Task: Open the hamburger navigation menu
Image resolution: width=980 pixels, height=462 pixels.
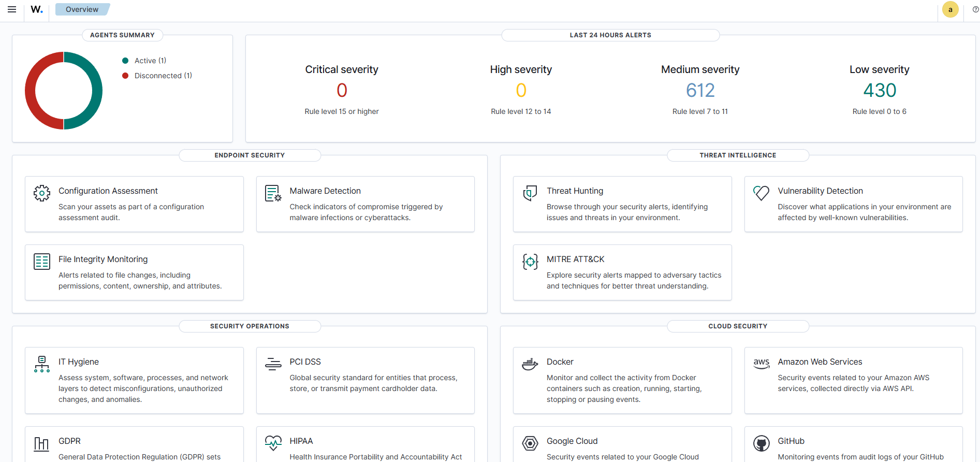Action: tap(12, 9)
